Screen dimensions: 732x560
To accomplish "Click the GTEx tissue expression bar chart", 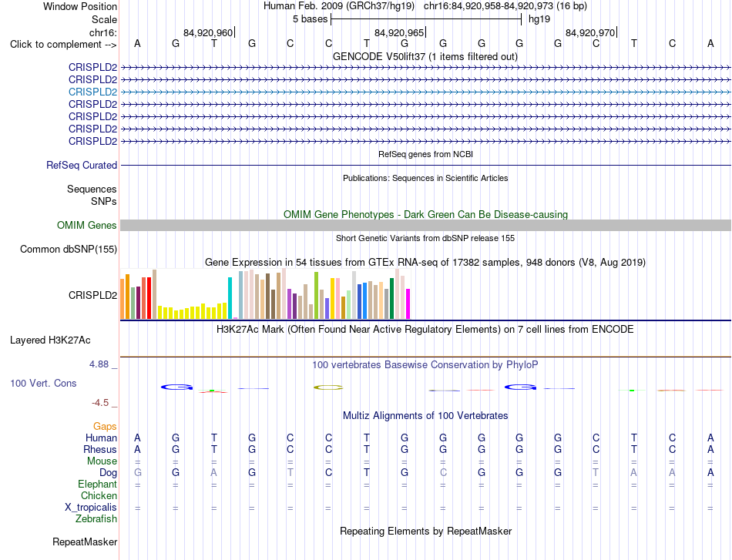I will tap(265, 294).
